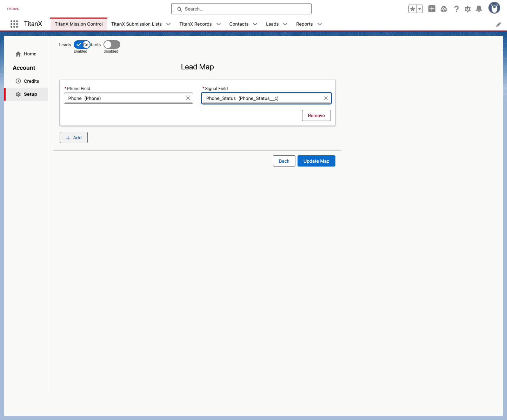Expand the Leads tab chevron
The image size is (507, 420).
285,24
